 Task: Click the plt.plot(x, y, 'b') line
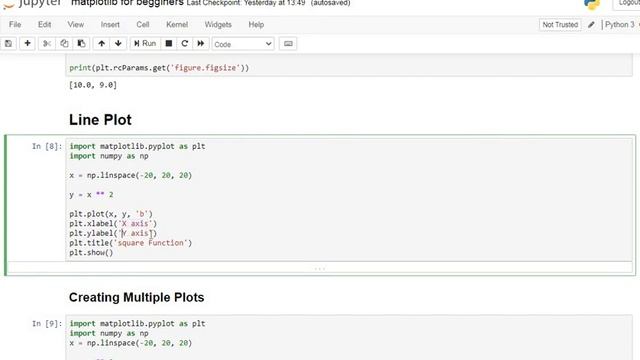[x=111, y=214]
